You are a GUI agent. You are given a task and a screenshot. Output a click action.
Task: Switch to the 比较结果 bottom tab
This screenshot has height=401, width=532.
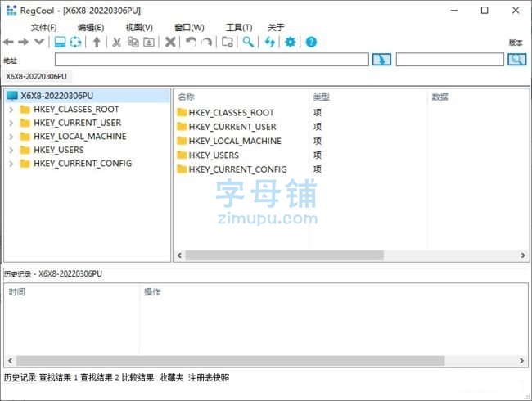(x=138, y=377)
